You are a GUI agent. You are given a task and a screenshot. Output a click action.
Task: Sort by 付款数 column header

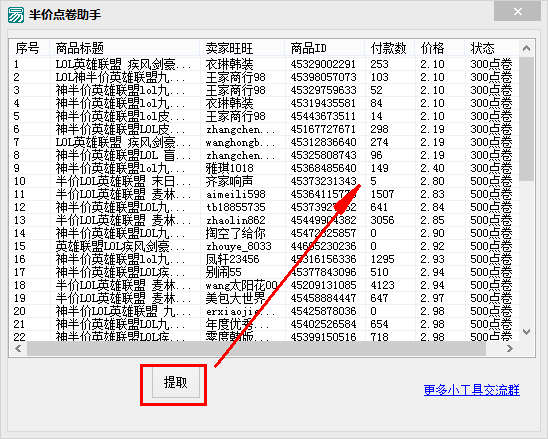(x=390, y=48)
